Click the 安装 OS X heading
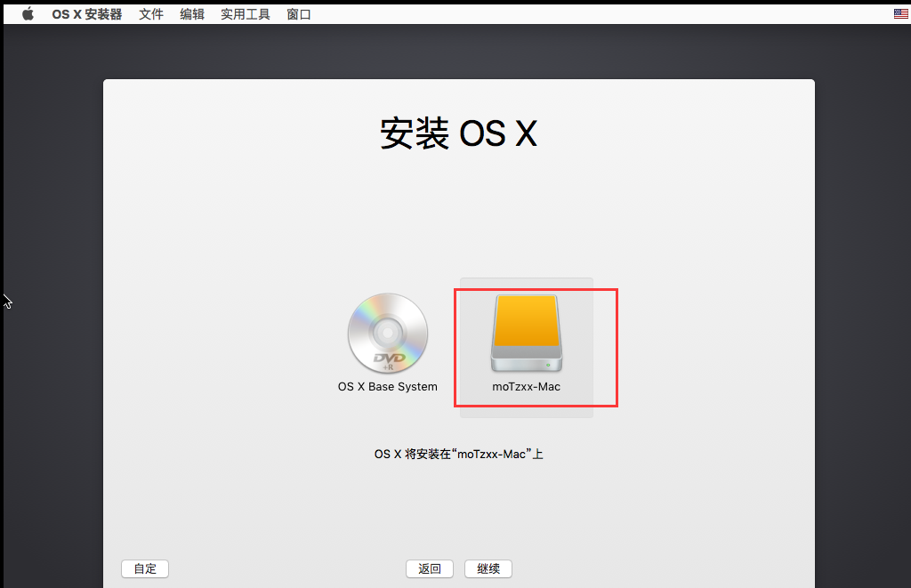Image resolution: width=911 pixels, height=588 pixels. [x=458, y=133]
